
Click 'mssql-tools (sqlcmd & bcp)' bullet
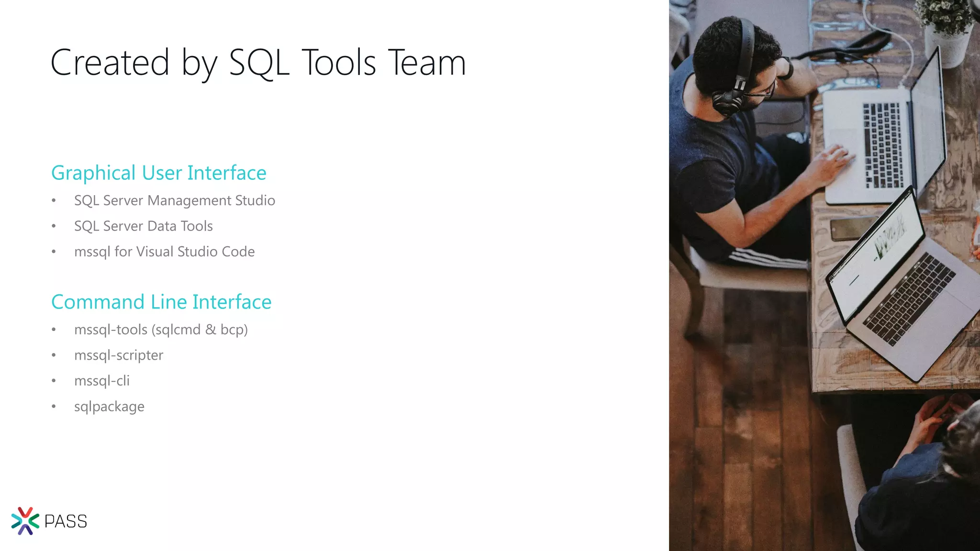(161, 330)
